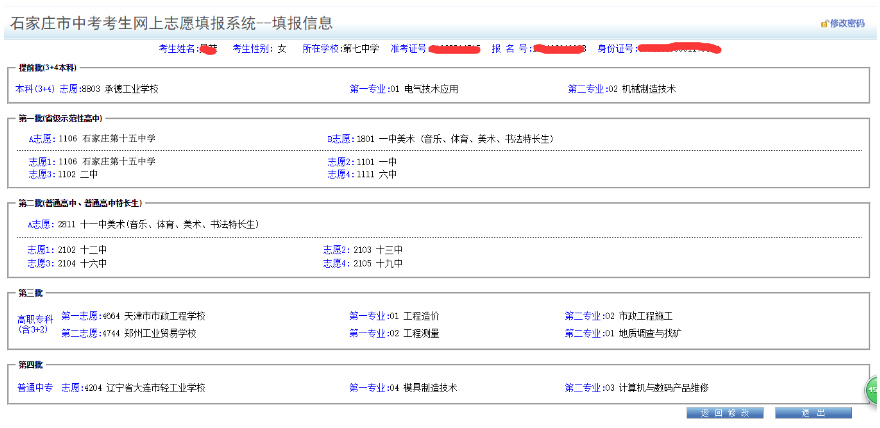The image size is (880, 428).
Task: Click A志愿 in the 第一批 section
Action: coord(39,138)
